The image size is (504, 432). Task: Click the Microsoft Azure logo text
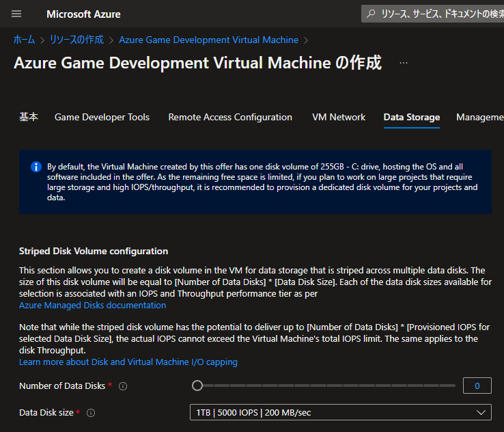(x=83, y=14)
